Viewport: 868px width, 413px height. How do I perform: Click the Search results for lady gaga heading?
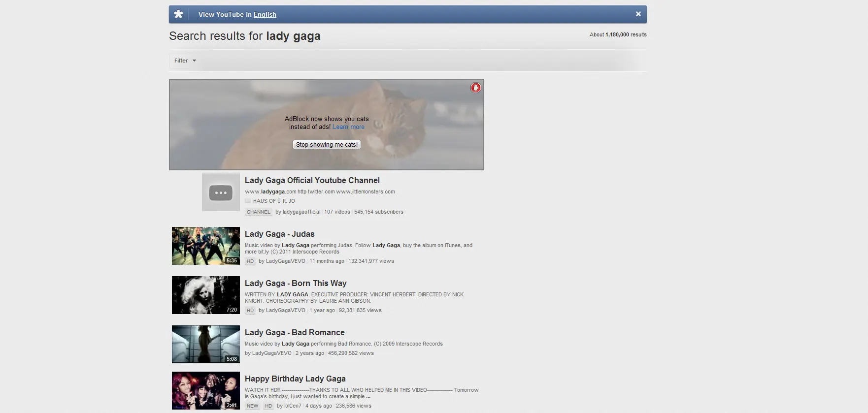(x=245, y=36)
